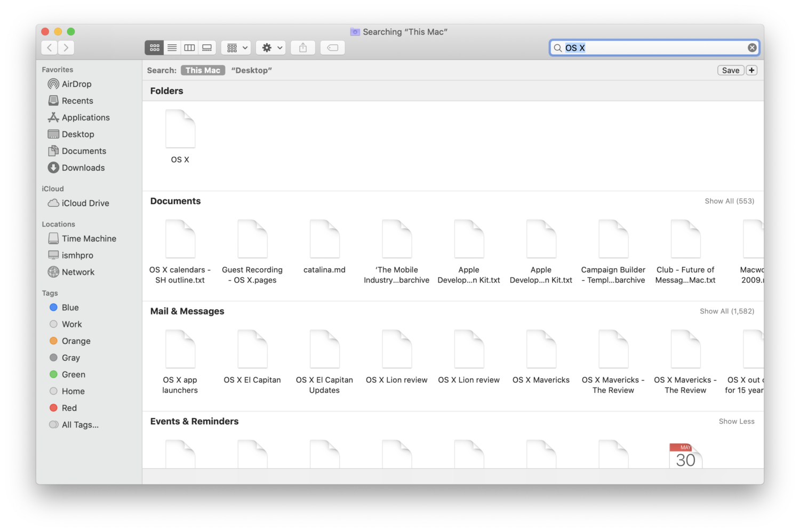Open the group-by arrange dropdown
The width and height of the screenshot is (800, 532).
(237, 48)
